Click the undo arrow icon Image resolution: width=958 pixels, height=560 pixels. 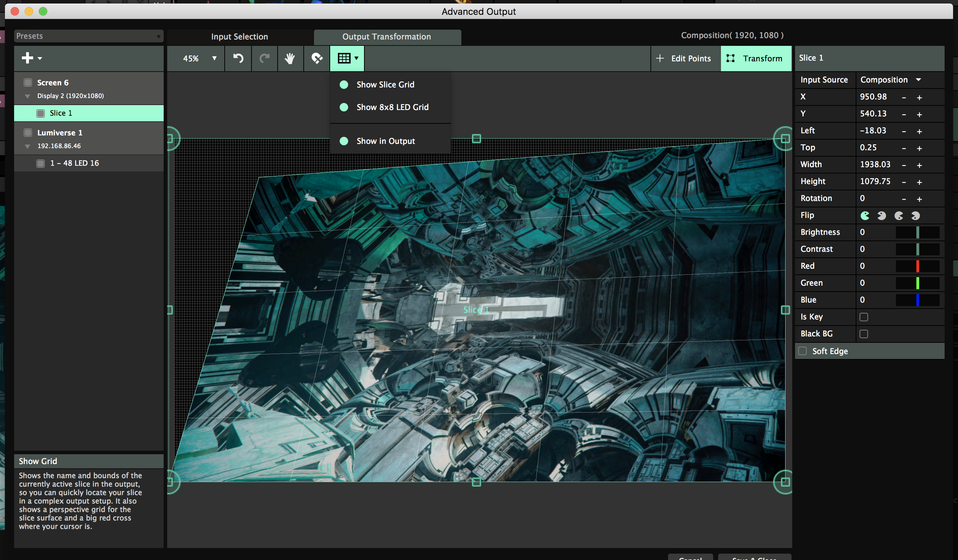pyautogui.click(x=238, y=58)
